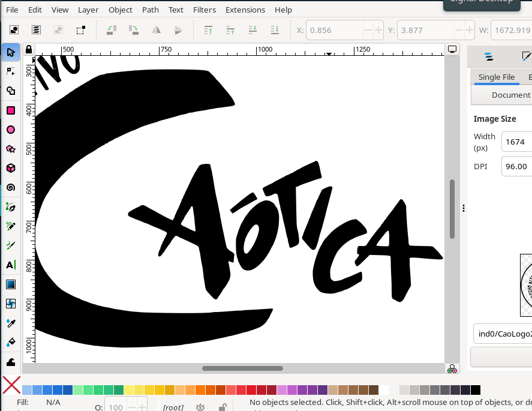Activate the Node editing tool
The image size is (532, 411).
[x=11, y=71]
